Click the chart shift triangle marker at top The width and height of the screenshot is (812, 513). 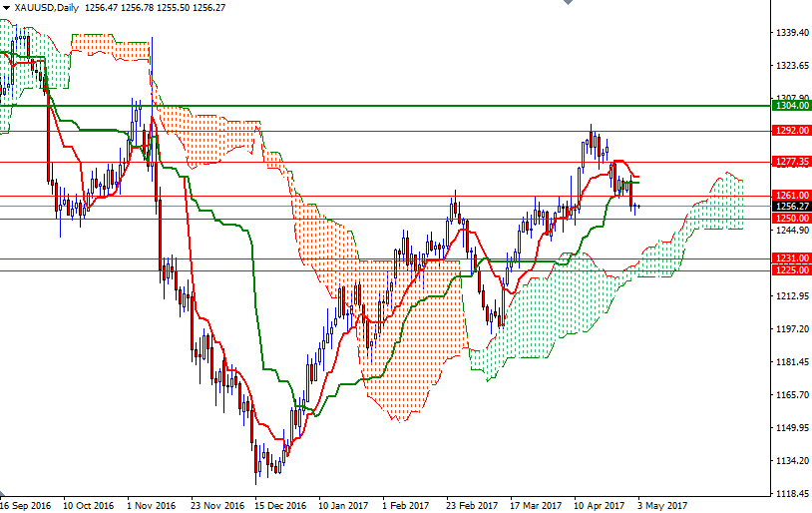pos(568,2)
